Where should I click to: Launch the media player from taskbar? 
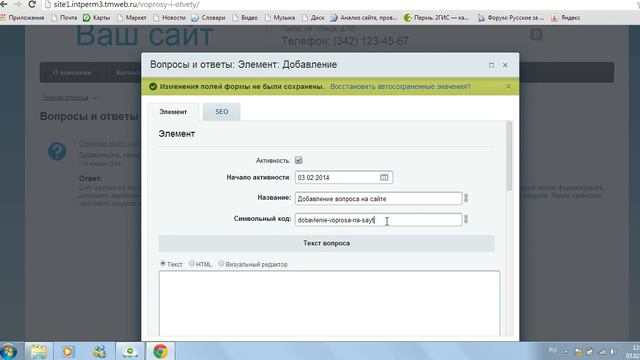68,351
